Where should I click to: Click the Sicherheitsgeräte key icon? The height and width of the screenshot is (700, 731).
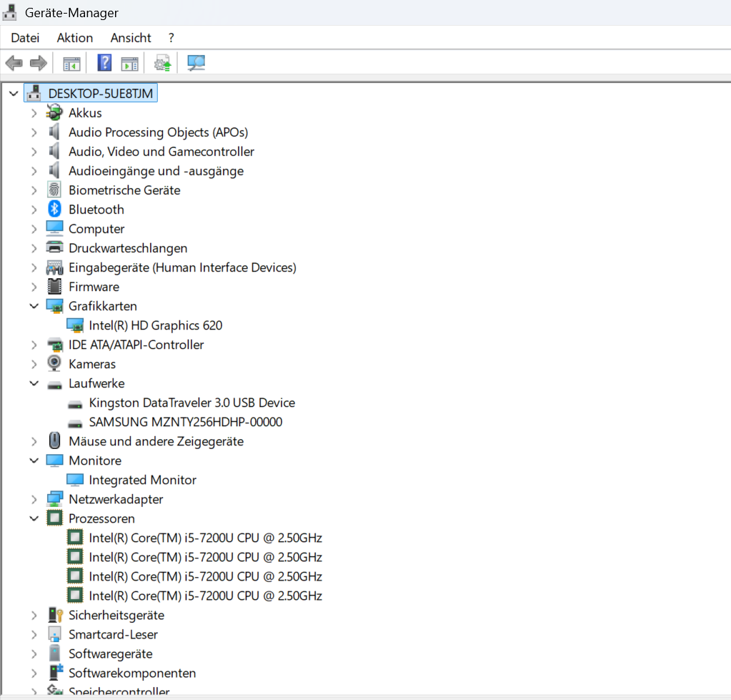56,615
